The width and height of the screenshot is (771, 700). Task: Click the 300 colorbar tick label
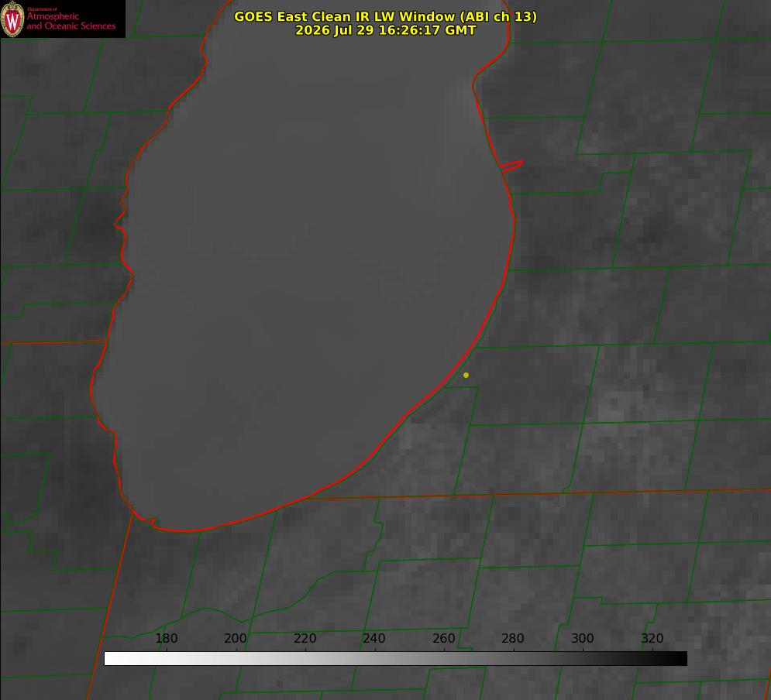(583, 638)
